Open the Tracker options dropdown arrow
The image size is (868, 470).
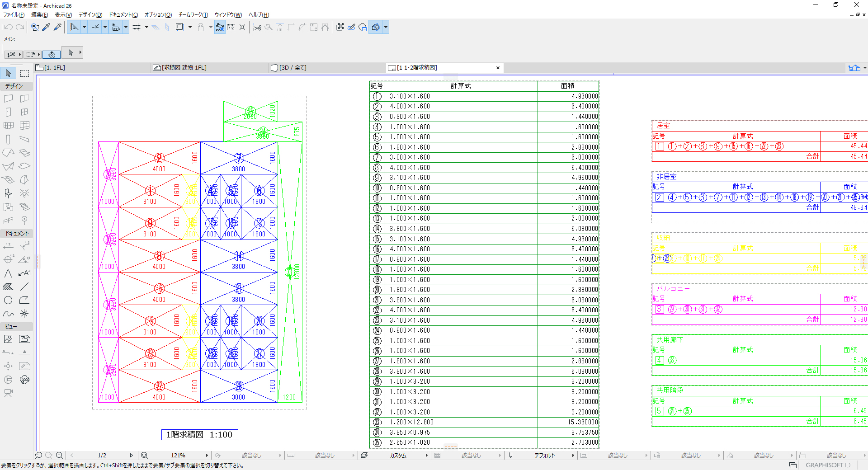(x=126, y=27)
